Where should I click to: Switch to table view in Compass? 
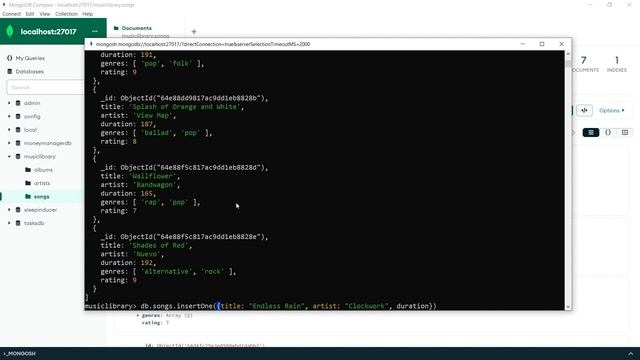624,132
